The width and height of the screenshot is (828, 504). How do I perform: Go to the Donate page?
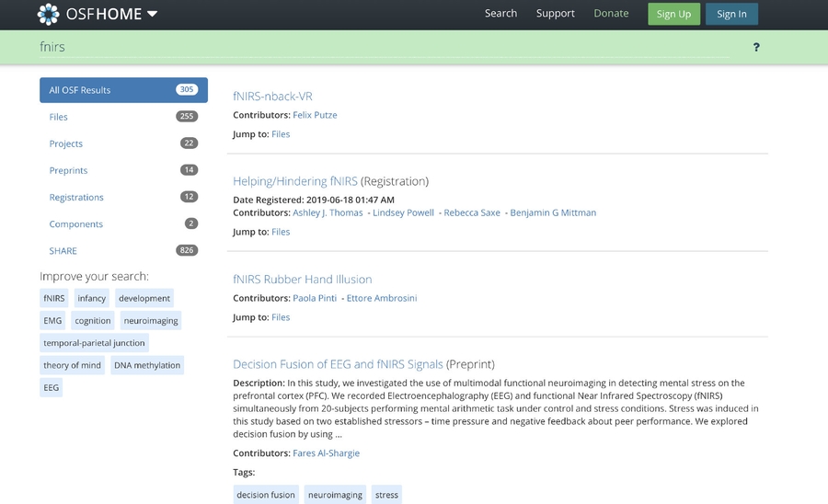coord(611,14)
